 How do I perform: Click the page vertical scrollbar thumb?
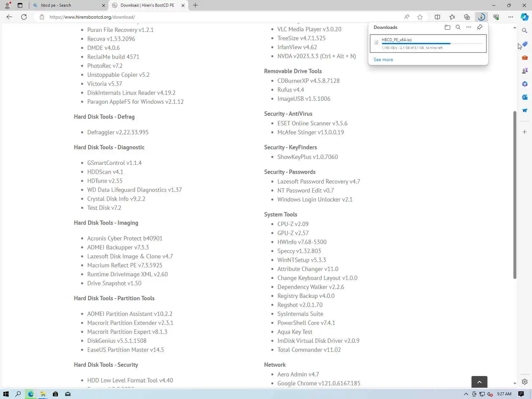click(515, 195)
